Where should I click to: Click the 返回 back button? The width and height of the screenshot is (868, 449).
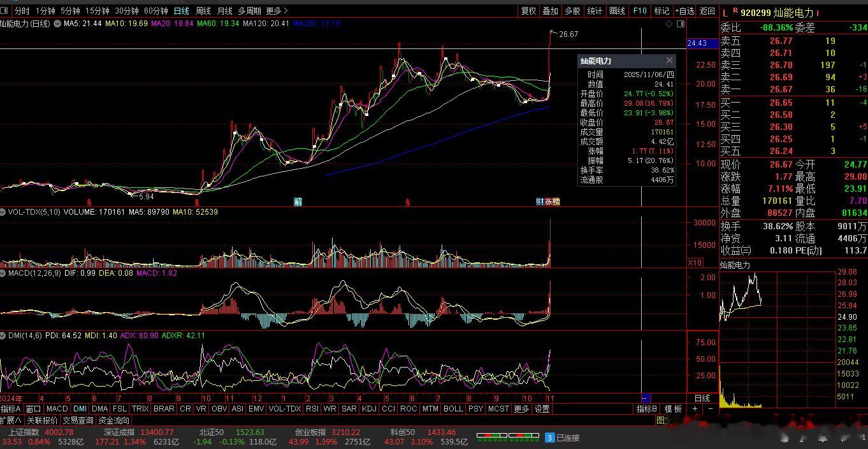tap(707, 11)
